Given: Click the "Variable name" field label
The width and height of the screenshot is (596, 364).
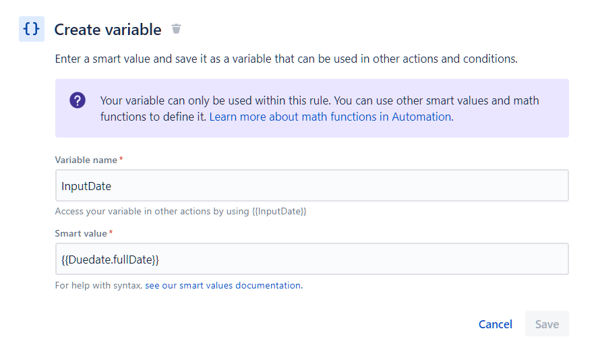Looking at the screenshot, I should (86, 160).
